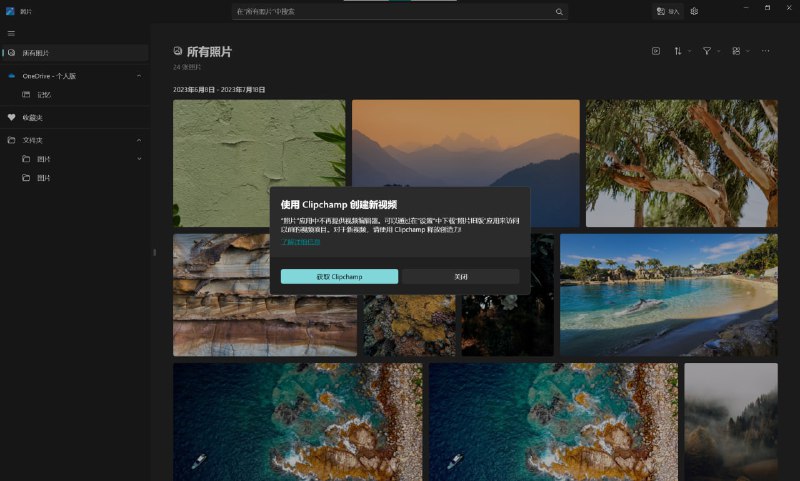800x481 pixels.
Task: Click the search photos input field
Action: click(x=399, y=12)
